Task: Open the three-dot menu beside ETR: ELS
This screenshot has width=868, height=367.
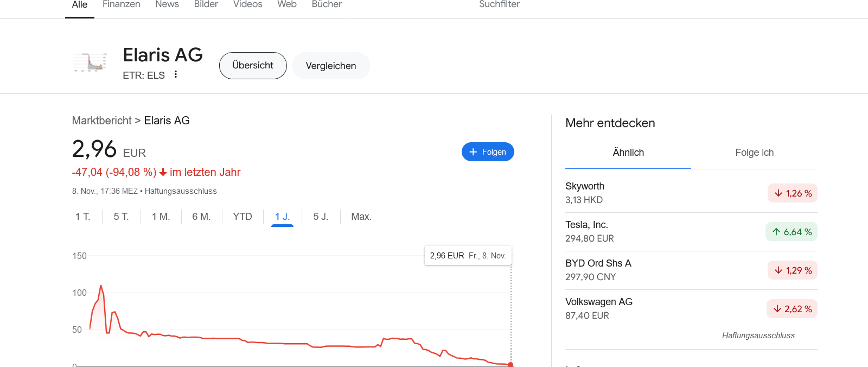Action: [176, 74]
